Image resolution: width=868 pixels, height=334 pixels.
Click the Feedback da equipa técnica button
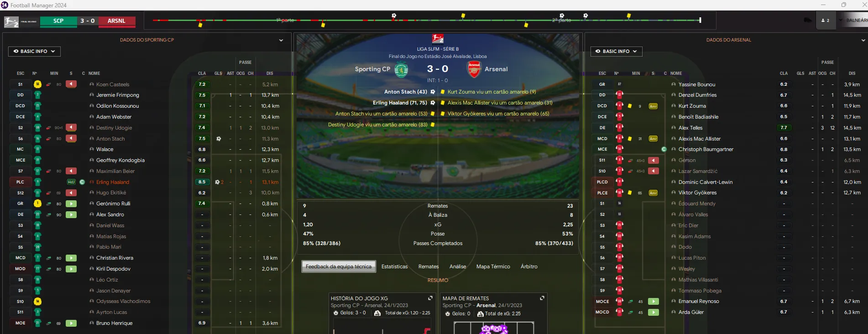[339, 266]
